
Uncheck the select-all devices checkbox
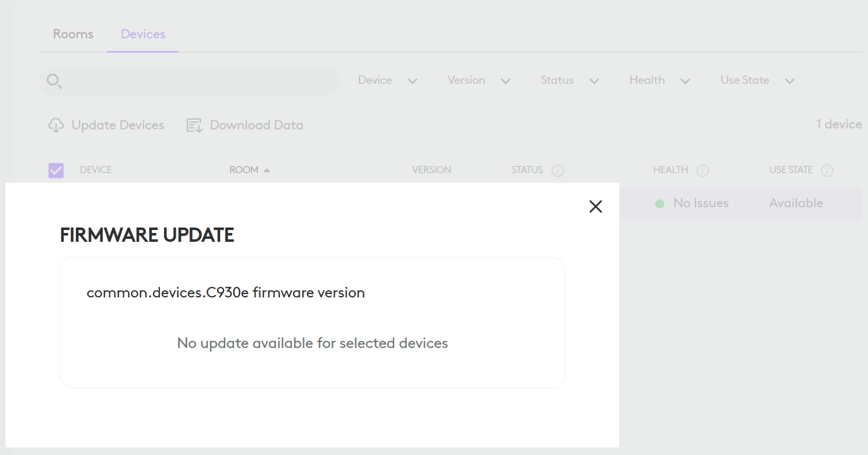tap(55, 170)
